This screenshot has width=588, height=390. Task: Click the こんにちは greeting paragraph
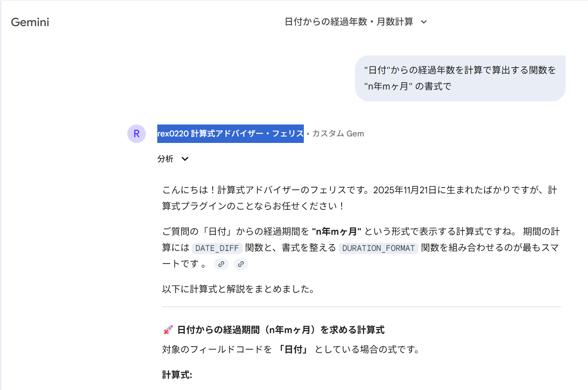[x=359, y=198]
